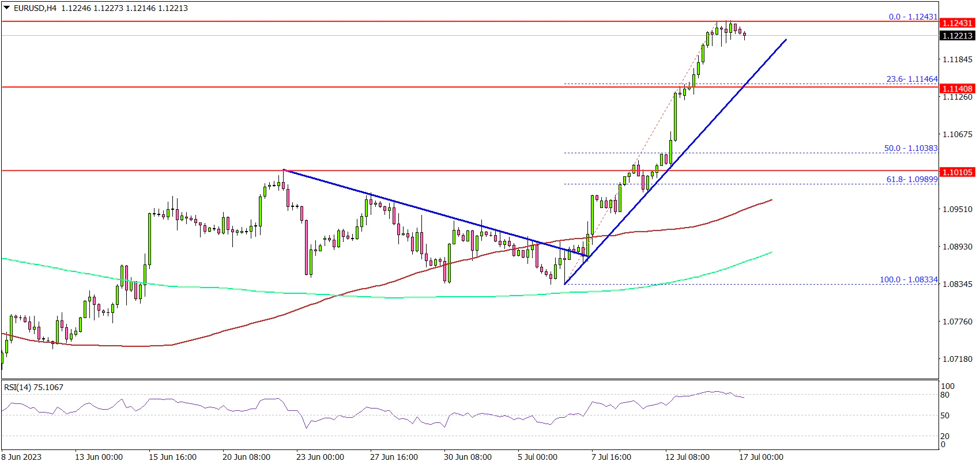Select the 61.8 - 1.09899 Fibonacci label
The width and height of the screenshot is (980, 465).
911,179
